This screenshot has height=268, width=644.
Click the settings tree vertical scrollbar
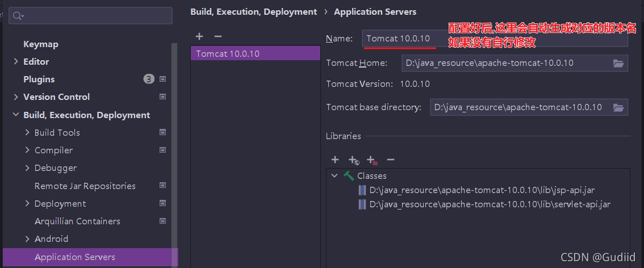(x=174, y=156)
